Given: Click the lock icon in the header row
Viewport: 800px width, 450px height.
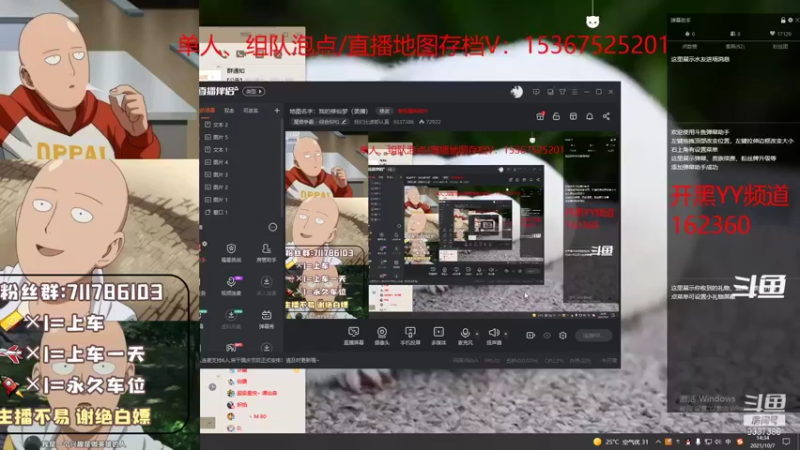Looking at the screenshot, I should [556, 116].
